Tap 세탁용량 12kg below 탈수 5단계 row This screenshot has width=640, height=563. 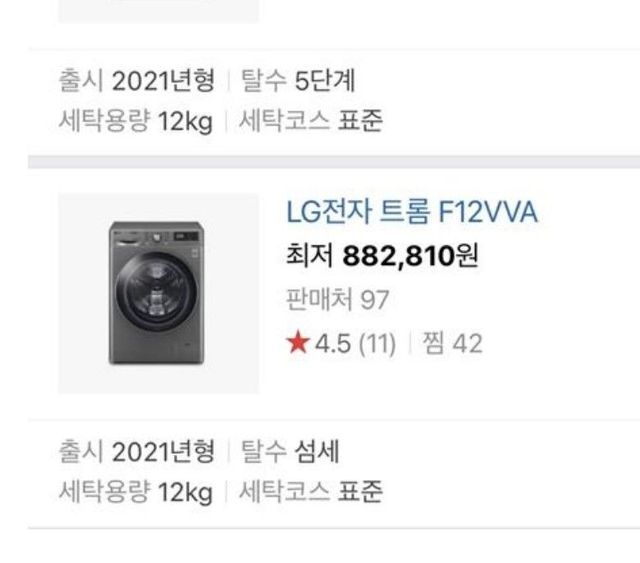(136, 121)
